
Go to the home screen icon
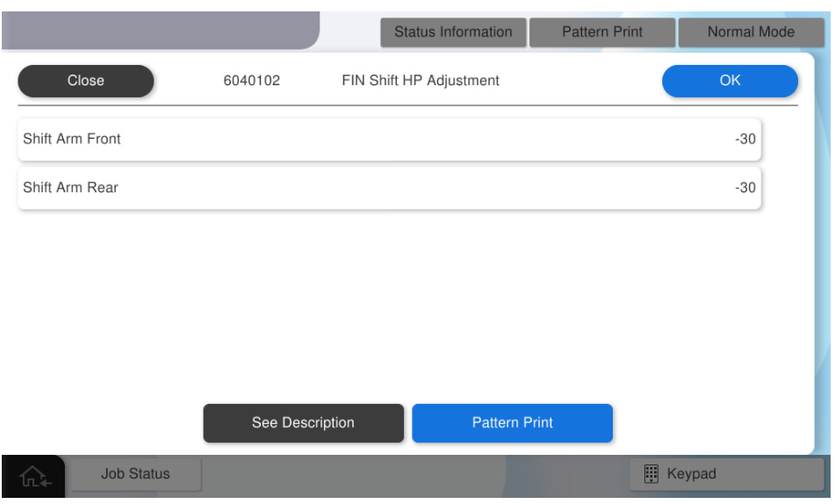pyautogui.click(x=32, y=475)
